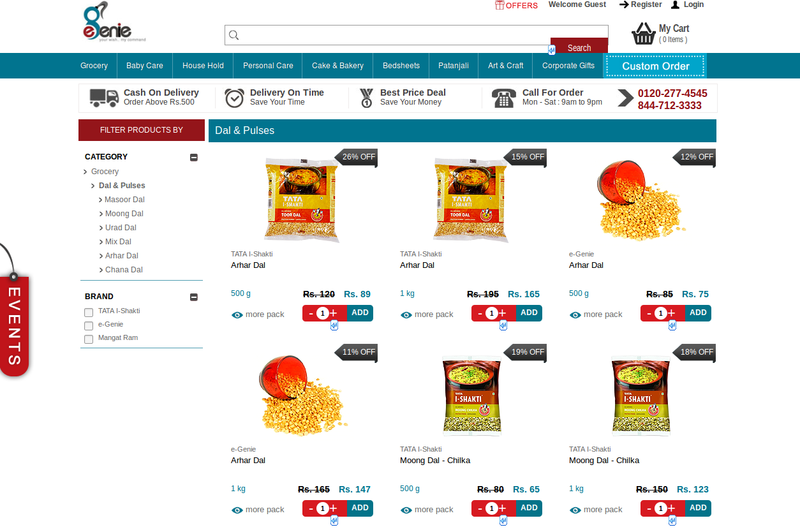Collapse the CATEGORY filter section
800x532 pixels.
coord(194,158)
